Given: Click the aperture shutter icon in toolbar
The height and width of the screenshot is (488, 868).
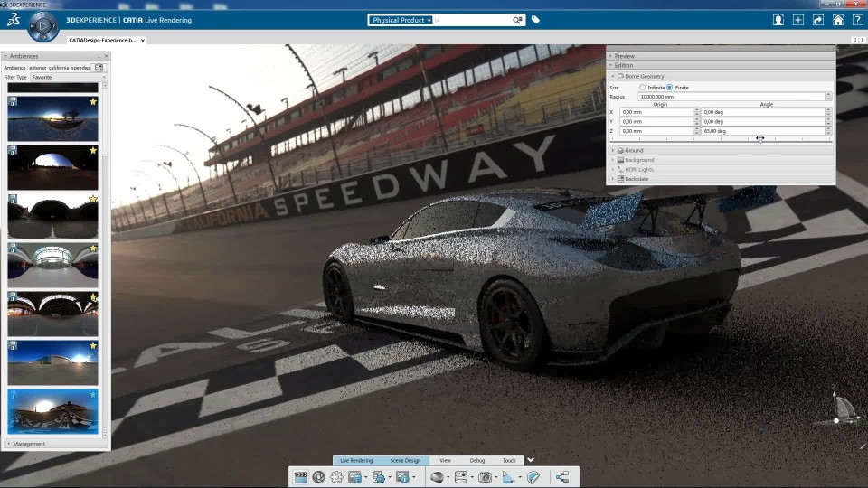Looking at the screenshot, I should pyautogui.click(x=318, y=477).
